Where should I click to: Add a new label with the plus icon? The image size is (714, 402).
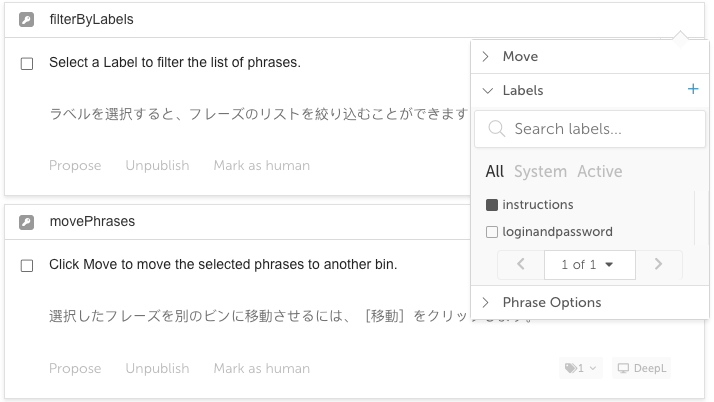[693, 89]
